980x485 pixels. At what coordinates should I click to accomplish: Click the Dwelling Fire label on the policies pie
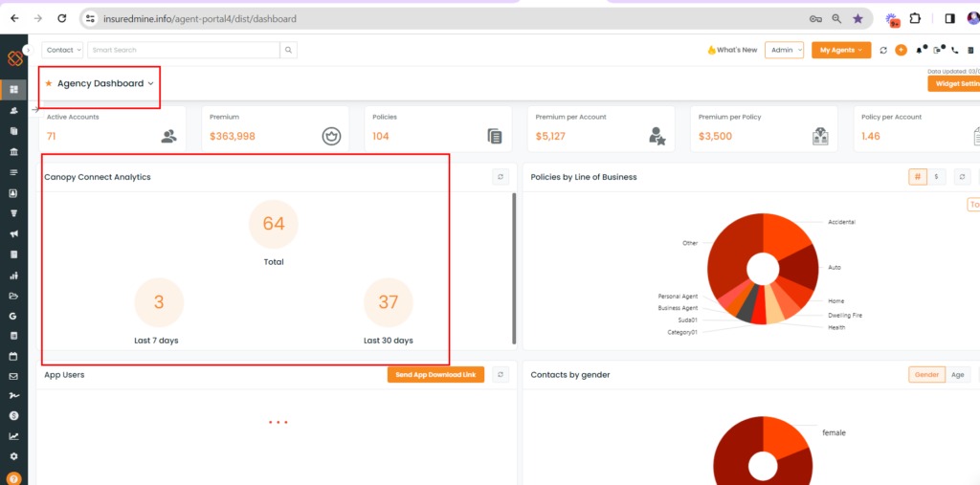click(x=845, y=316)
